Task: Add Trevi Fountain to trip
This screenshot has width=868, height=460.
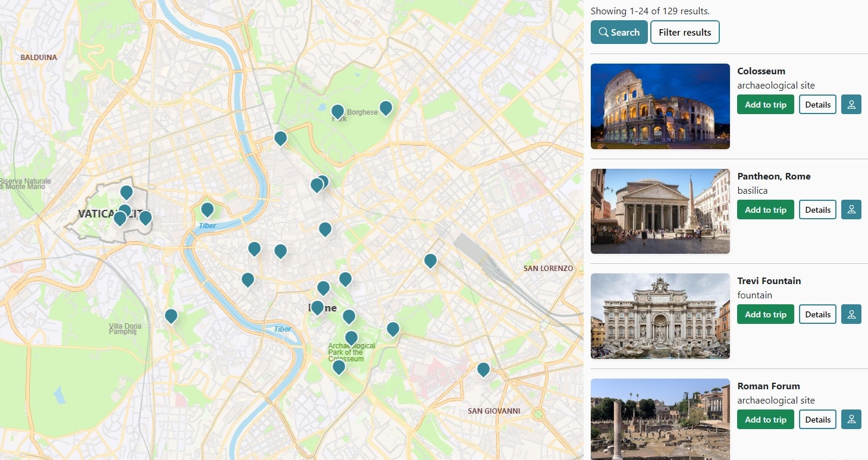Action: click(766, 314)
